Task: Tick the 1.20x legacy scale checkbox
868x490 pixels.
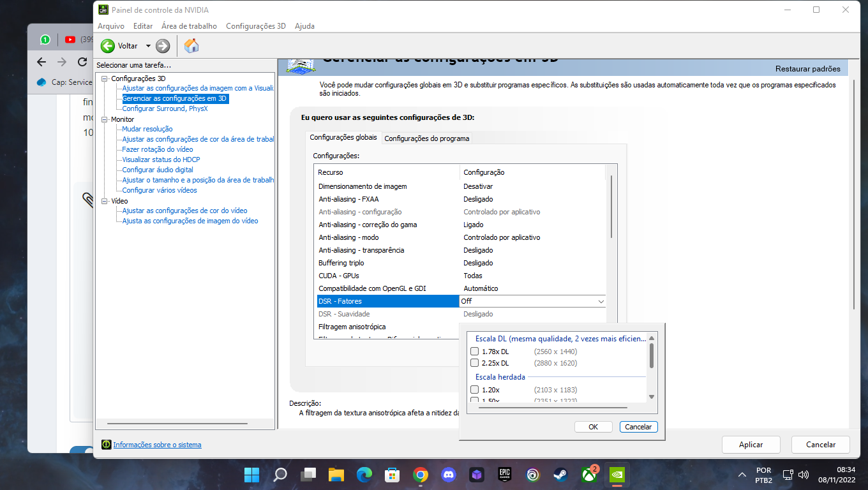Action: point(474,390)
